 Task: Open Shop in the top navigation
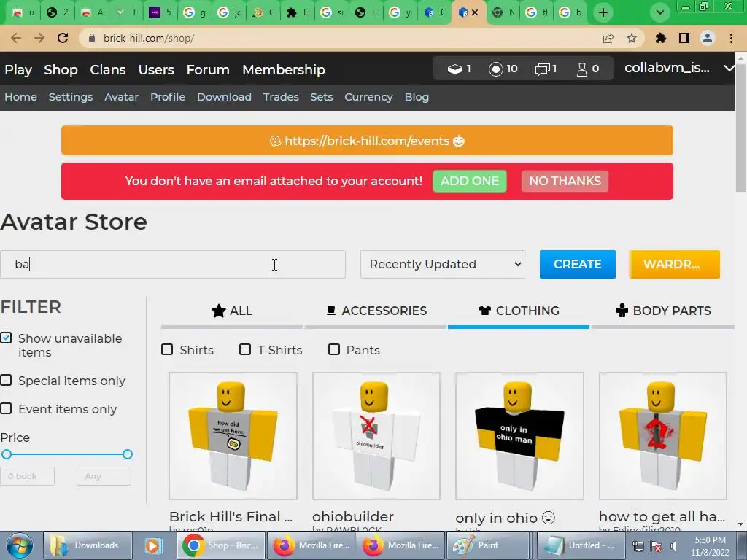[61, 69]
